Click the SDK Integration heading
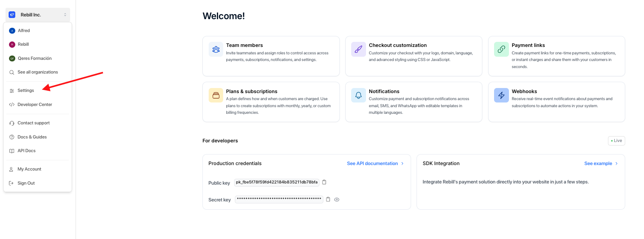644x239 pixels. (x=441, y=164)
